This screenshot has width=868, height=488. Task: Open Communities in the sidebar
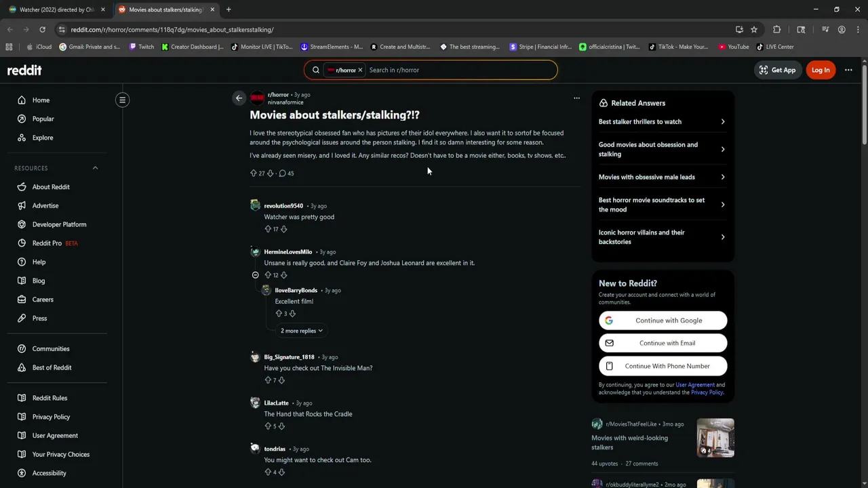tap(51, 348)
